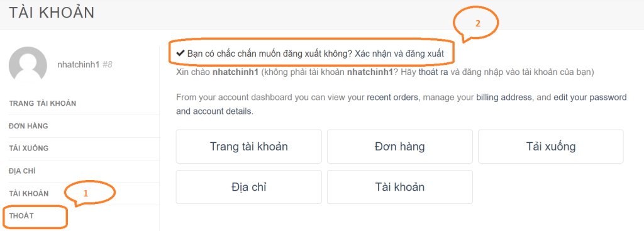Screen dimensions: 644x231
Task: Click the checkmark icon before logout message
Action: point(180,54)
